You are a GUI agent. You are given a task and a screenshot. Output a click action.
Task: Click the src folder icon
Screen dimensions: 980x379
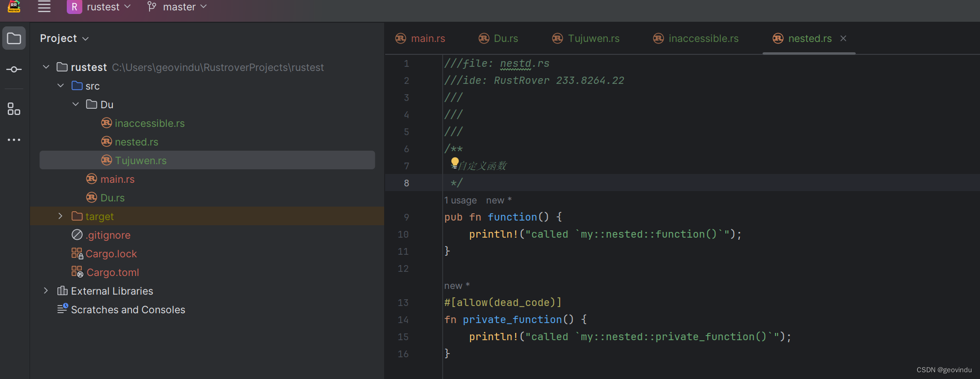click(77, 85)
